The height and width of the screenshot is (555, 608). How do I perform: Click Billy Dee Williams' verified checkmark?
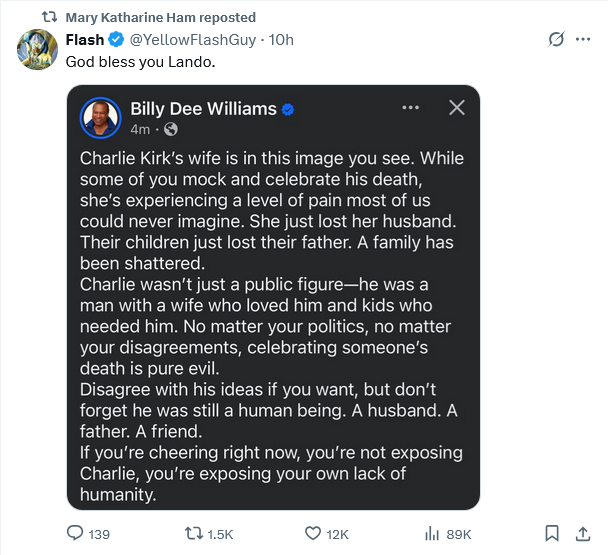288,108
